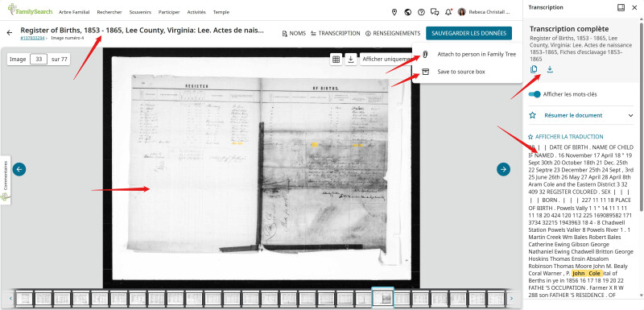Image resolution: width=644 pixels, height=310 pixels.
Task: Download the transcription from the side panel
Action: (550, 69)
